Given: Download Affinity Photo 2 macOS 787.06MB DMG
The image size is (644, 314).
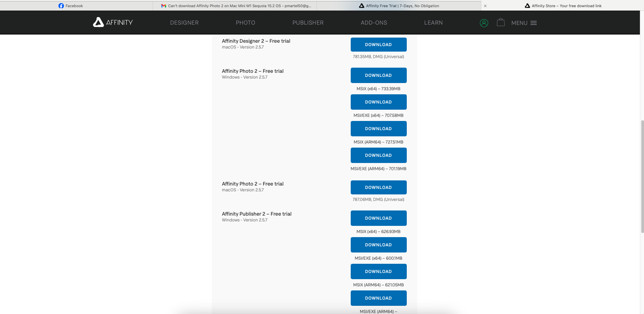Looking at the screenshot, I should pos(378,187).
